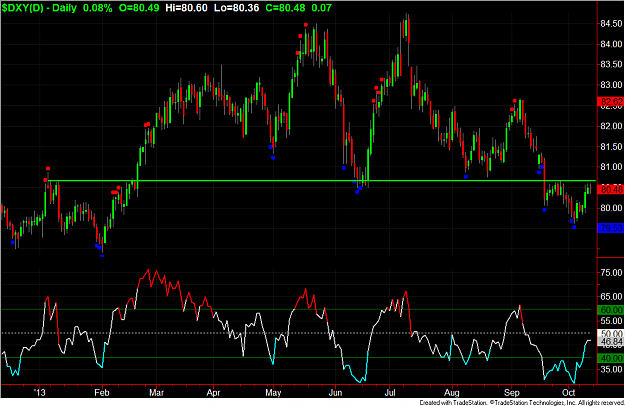
Task: Click the 83.00 price axis label
Action: pos(611,85)
